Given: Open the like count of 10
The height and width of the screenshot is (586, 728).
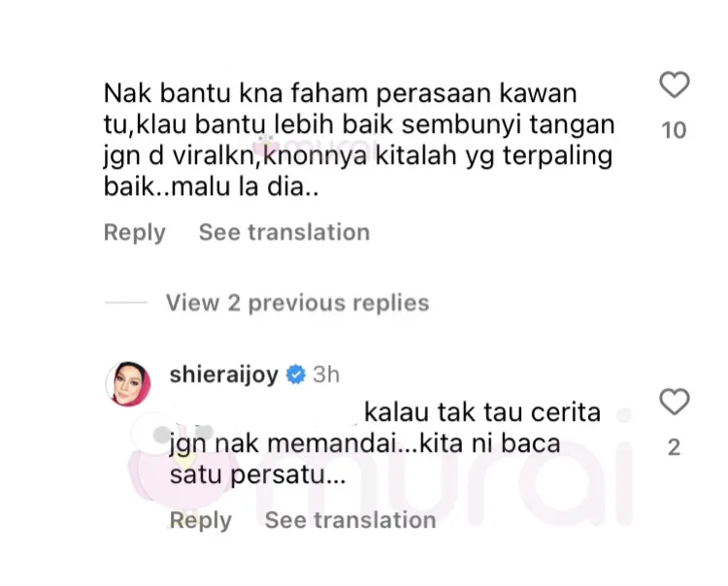Looking at the screenshot, I should 674,130.
